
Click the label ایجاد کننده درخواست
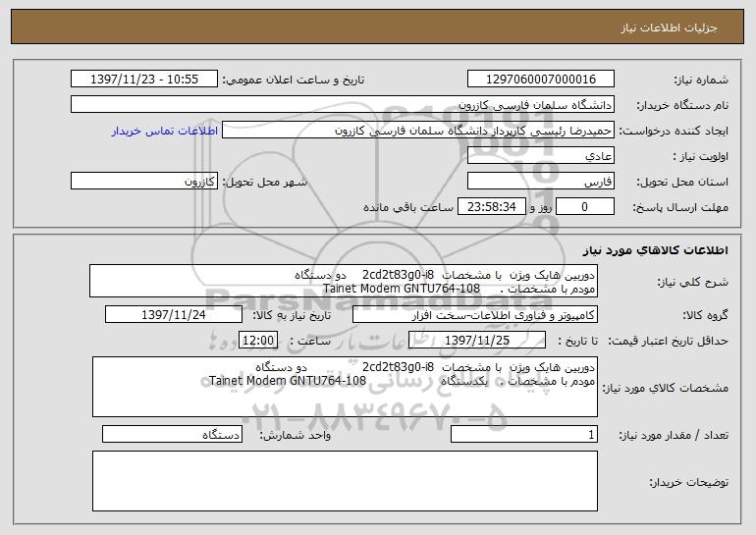(x=674, y=131)
